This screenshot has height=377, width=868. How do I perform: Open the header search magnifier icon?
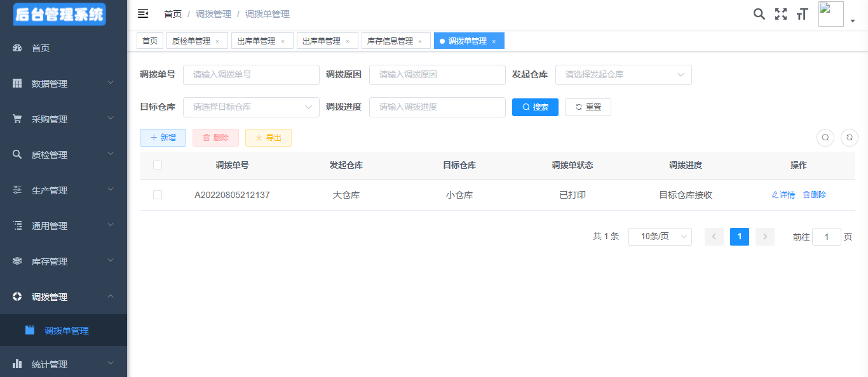tap(759, 14)
